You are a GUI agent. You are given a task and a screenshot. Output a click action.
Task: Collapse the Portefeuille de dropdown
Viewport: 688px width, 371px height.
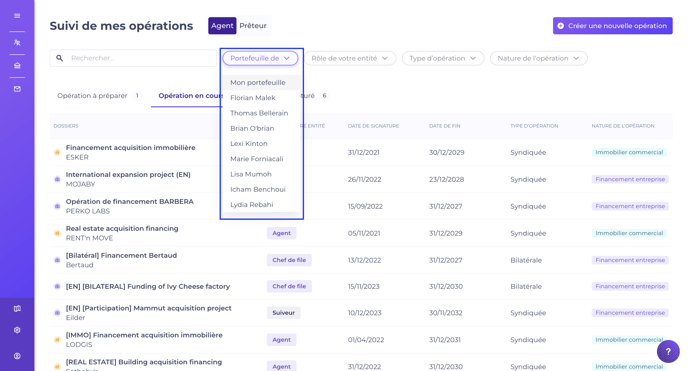[x=260, y=58]
